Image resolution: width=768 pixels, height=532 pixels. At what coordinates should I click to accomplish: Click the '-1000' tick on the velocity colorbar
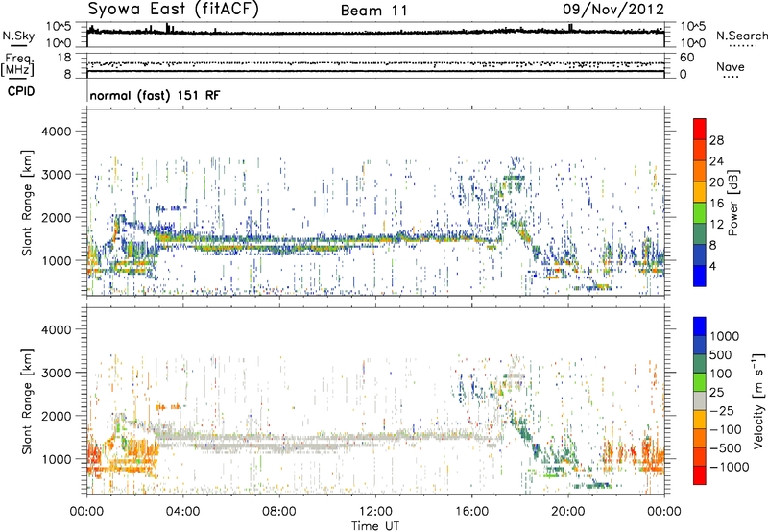point(729,467)
